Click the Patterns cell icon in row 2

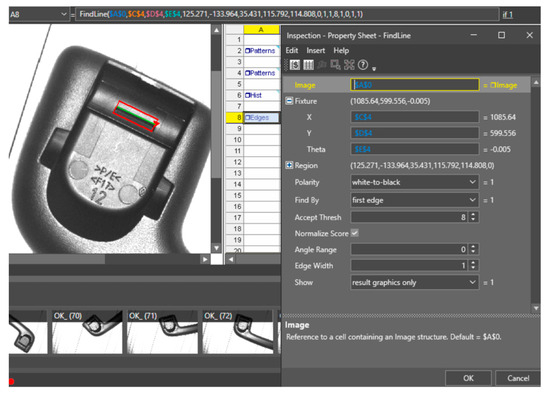click(248, 51)
